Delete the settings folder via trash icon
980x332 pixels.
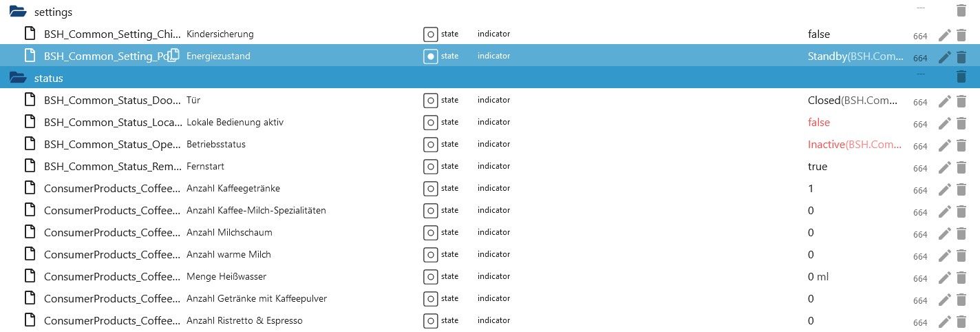[x=961, y=11]
